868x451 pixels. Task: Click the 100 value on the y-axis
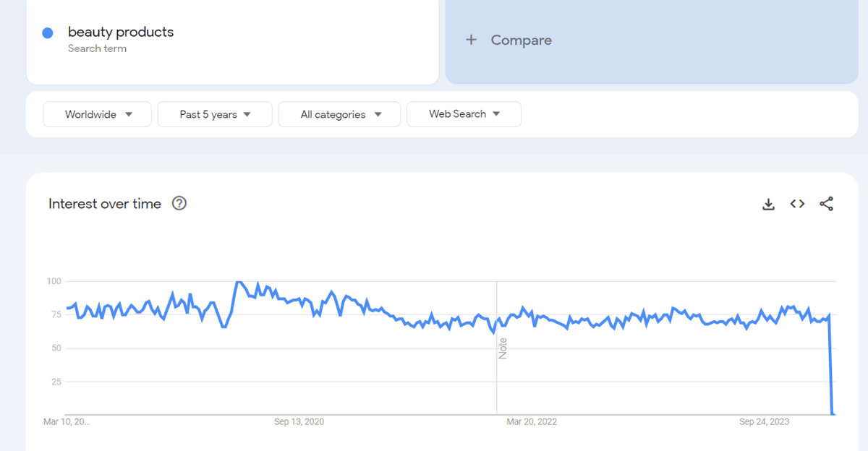(54, 280)
